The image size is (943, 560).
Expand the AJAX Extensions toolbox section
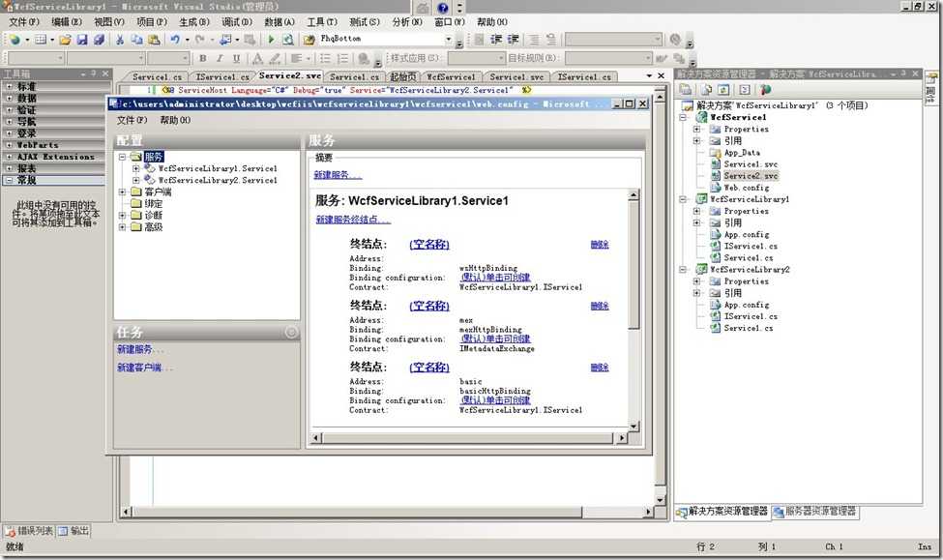point(9,157)
